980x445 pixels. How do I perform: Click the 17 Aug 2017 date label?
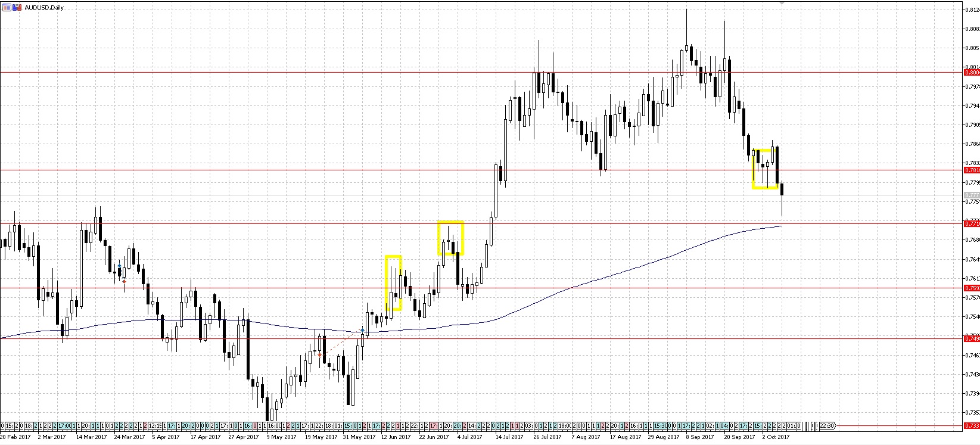tap(625, 437)
